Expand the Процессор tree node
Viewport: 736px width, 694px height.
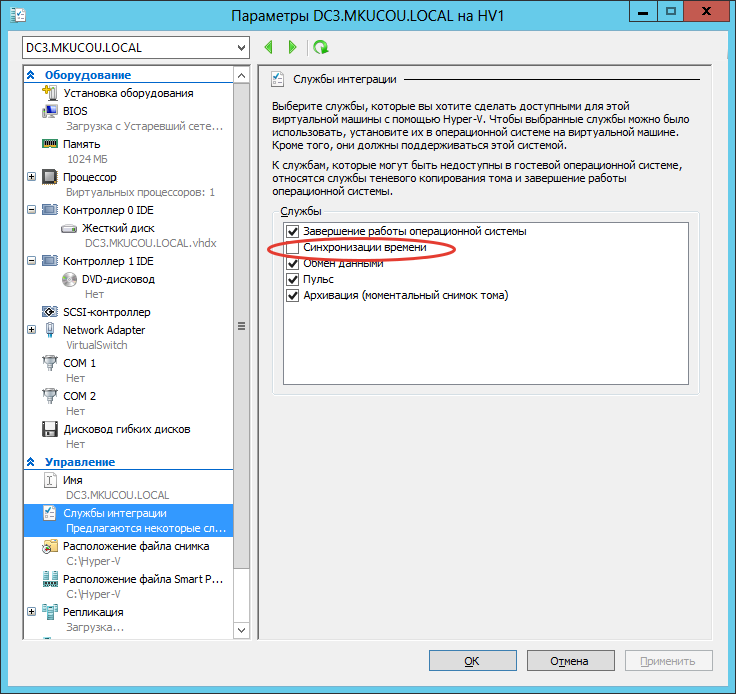tap(31, 177)
